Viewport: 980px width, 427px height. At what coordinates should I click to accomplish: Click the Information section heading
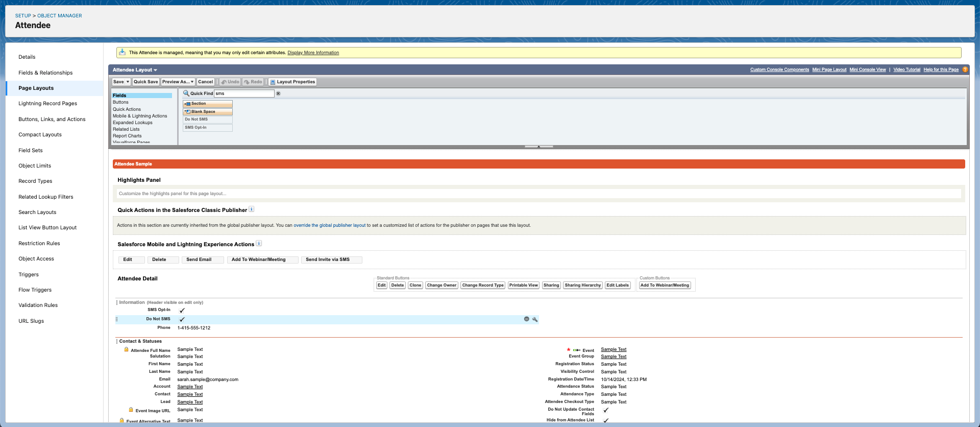pos(132,302)
